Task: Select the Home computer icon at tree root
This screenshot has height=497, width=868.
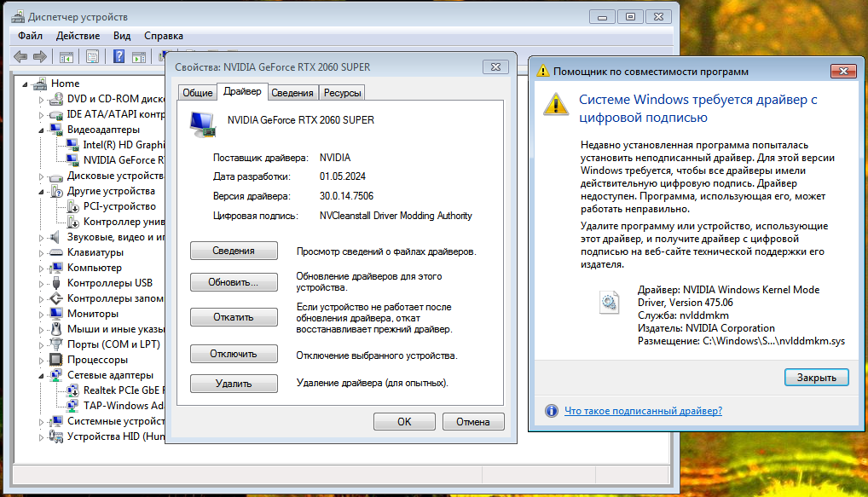Action: [x=39, y=84]
